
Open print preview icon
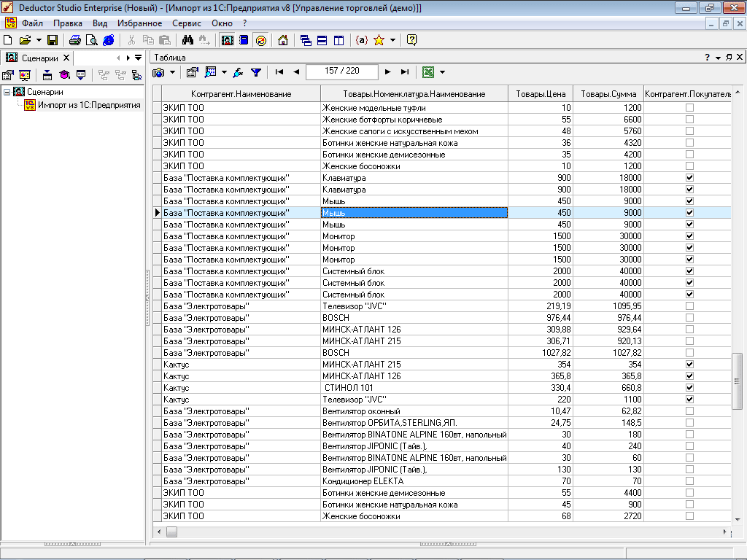click(91, 40)
